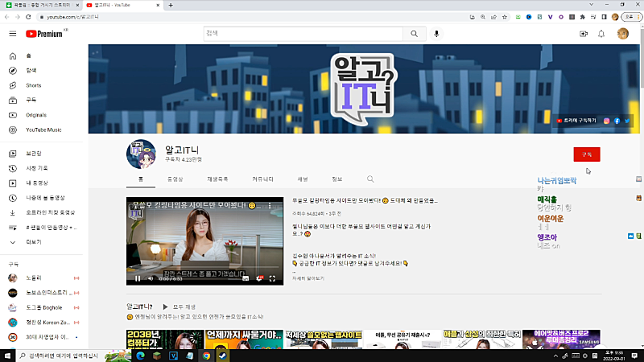Open the Instagram link on channel banner

[x=607, y=121]
